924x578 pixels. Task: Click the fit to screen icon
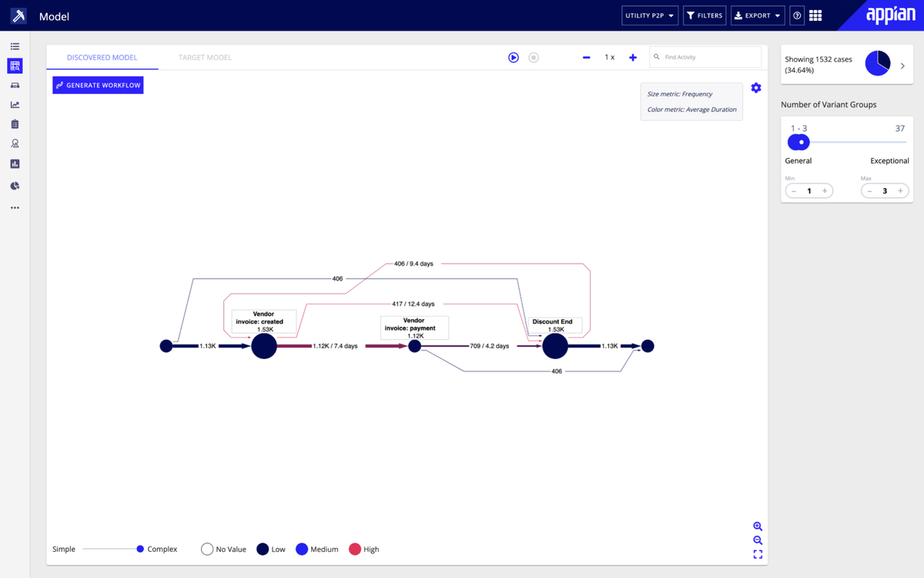point(758,555)
